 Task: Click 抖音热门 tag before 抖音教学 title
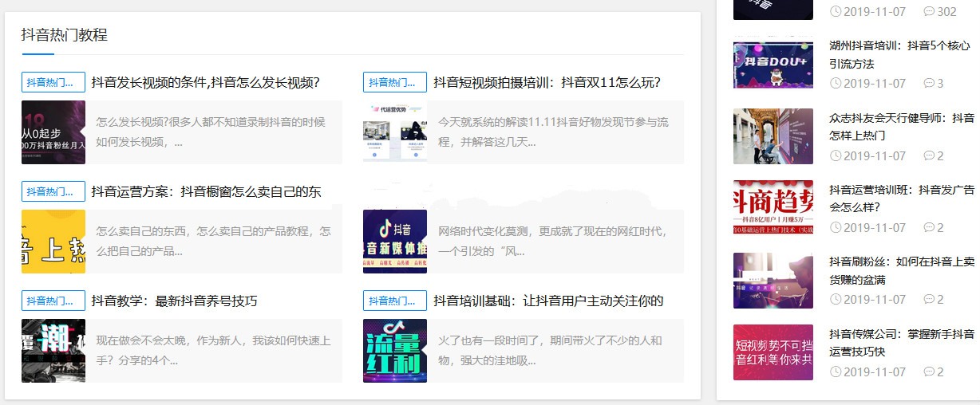click(53, 301)
